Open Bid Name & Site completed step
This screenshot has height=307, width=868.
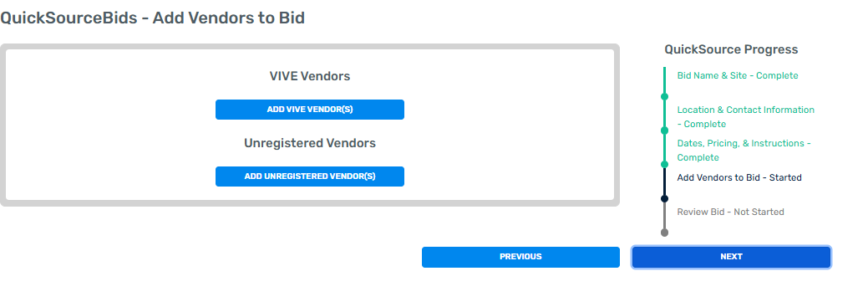(738, 75)
